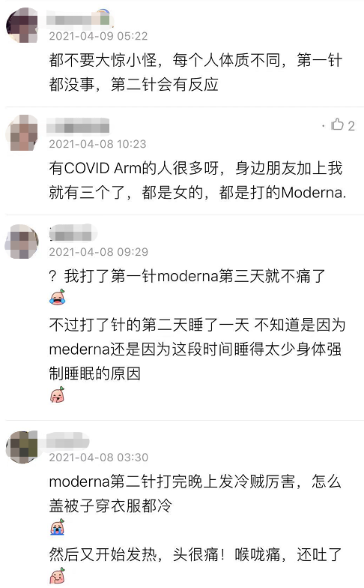Tap the blurred username above 05:22 timestamp

click(x=71, y=19)
